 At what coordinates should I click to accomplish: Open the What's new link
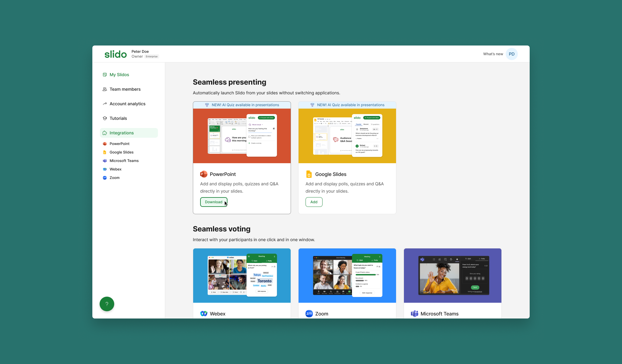(x=493, y=54)
